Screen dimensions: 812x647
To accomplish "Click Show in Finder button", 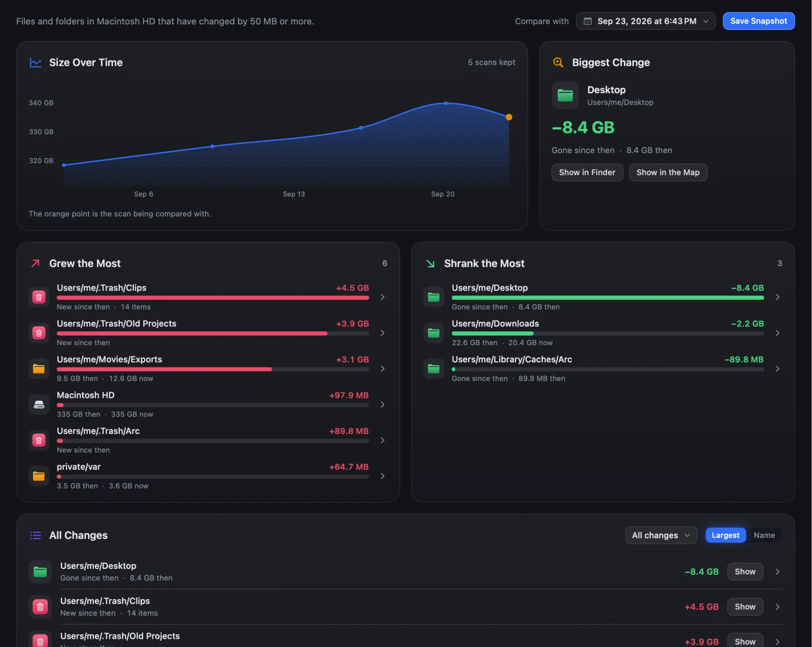I will point(587,173).
